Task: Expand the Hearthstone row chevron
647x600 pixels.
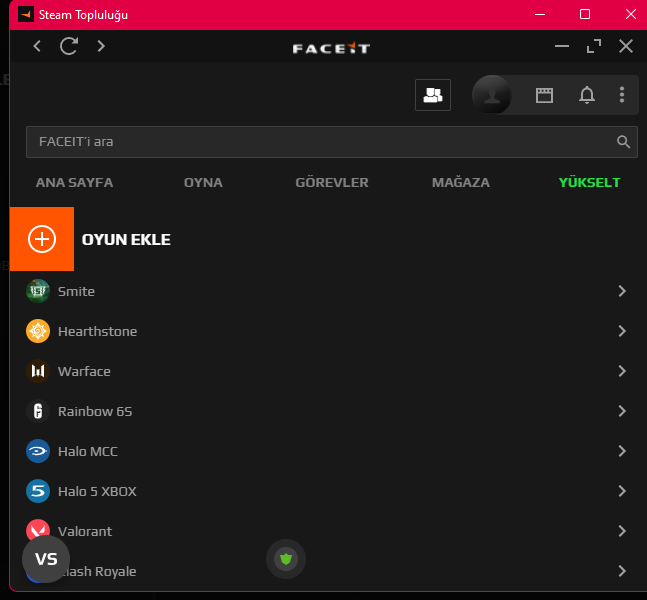Action: (x=622, y=331)
